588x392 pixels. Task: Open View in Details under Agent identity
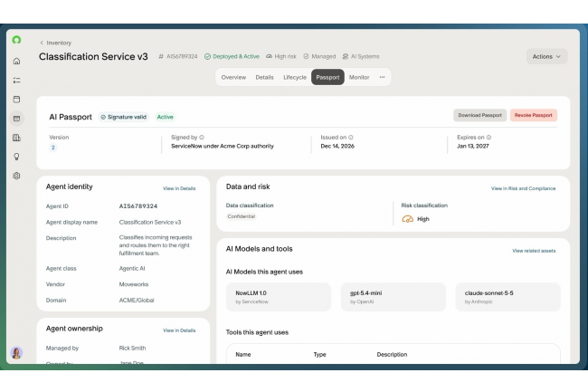(179, 188)
